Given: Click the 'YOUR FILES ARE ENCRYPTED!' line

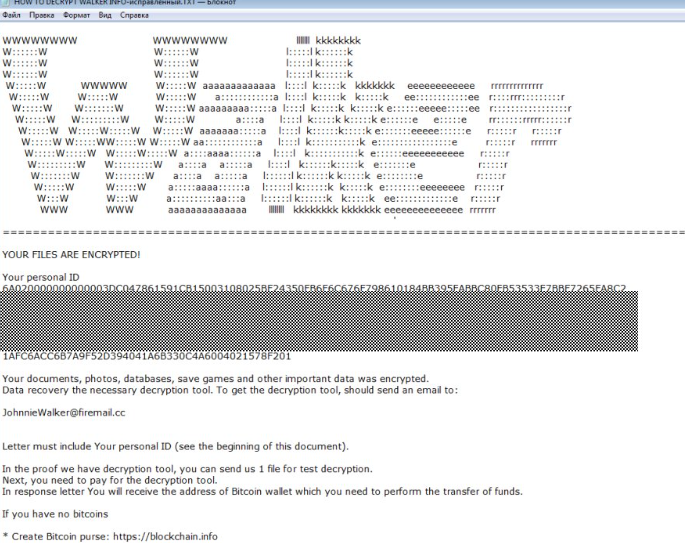Looking at the screenshot, I should [71, 255].
